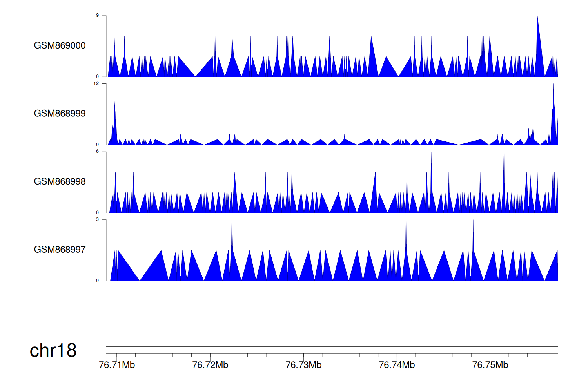
Task: Click the chr18 horizontal ideogram line
Action: 332,346
